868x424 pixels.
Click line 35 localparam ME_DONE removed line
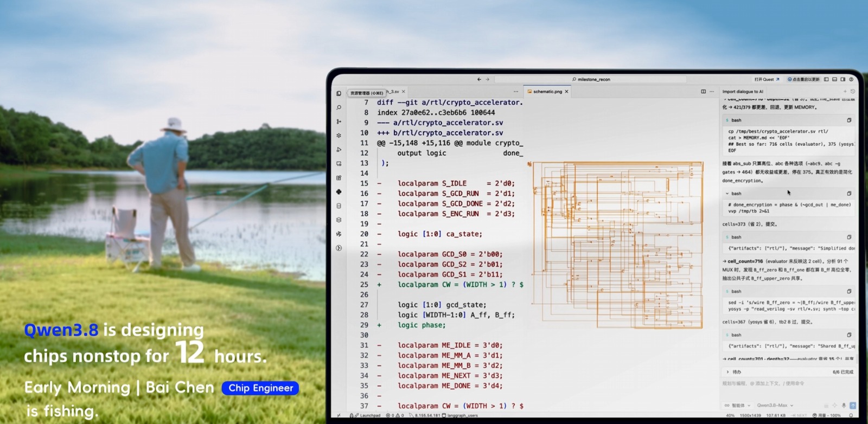pos(441,386)
